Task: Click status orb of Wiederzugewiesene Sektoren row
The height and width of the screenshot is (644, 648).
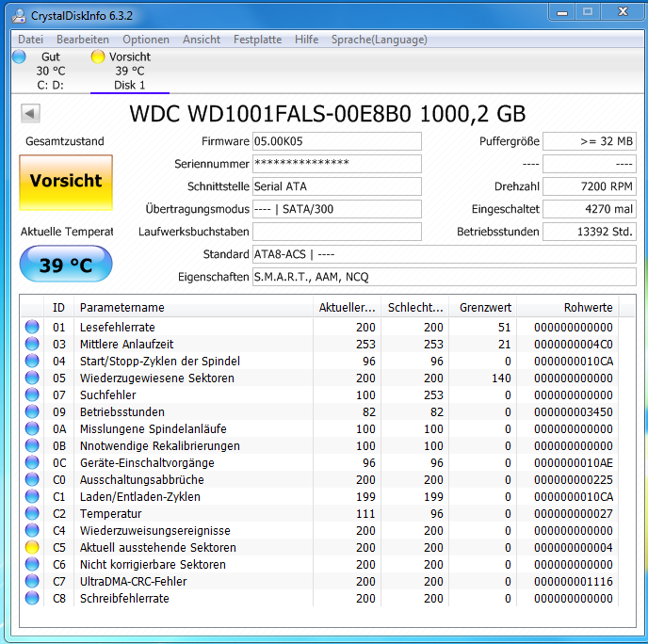Action: click(x=32, y=378)
